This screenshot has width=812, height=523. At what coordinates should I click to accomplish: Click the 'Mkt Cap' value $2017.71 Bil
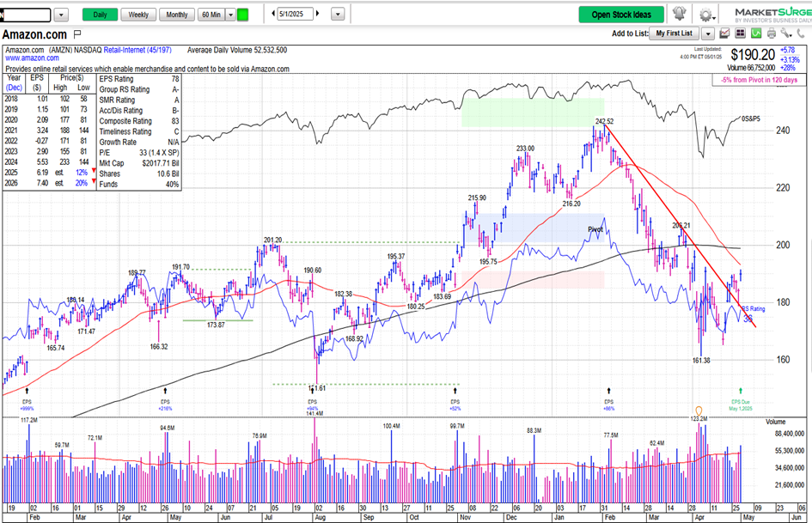[x=161, y=163]
